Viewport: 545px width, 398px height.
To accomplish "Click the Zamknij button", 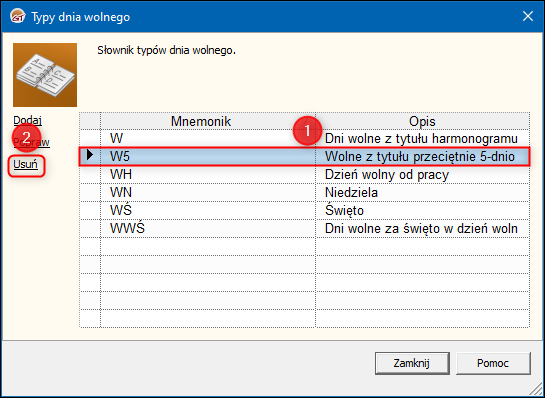I will pos(412,363).
